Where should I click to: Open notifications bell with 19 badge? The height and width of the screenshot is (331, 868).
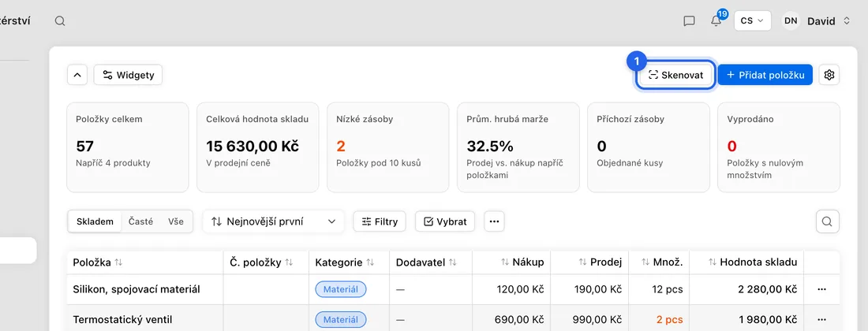[716, 21]
